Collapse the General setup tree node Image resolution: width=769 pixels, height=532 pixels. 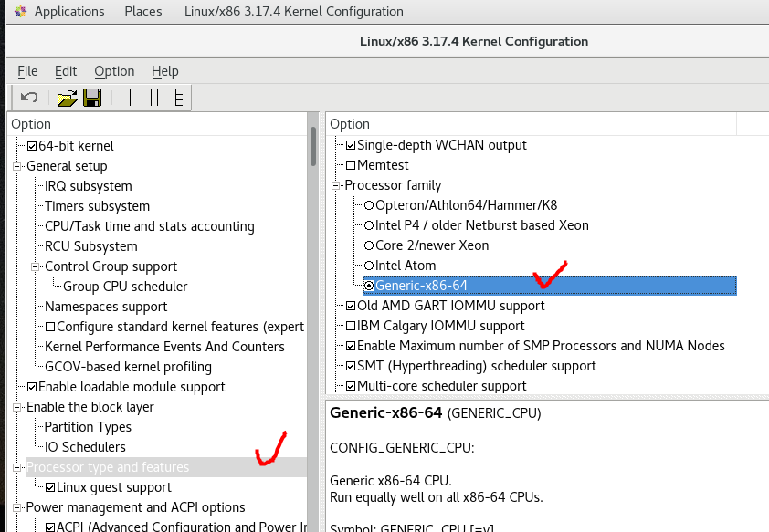pos(16,166)
